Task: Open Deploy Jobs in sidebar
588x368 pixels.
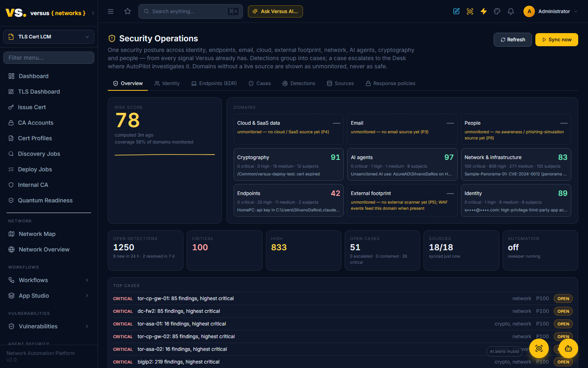Action: [x=49, y=169]
